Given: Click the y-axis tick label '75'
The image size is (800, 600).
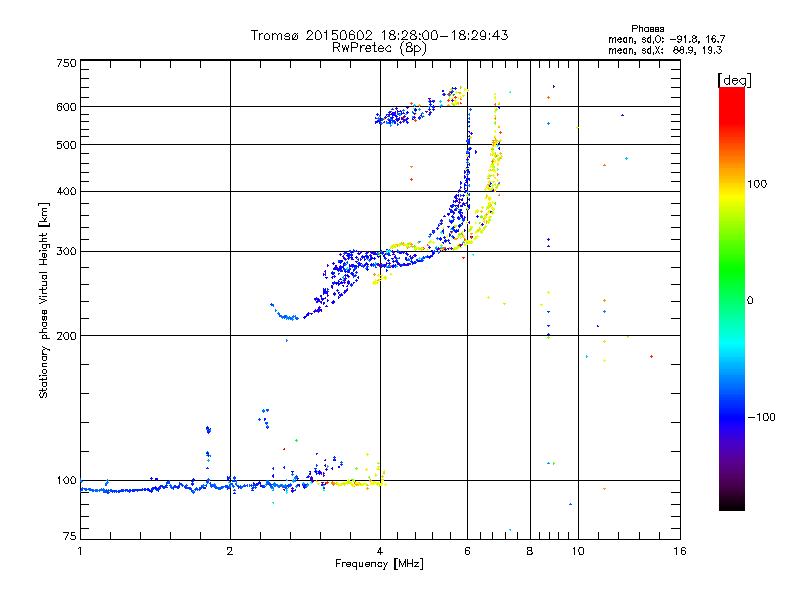Looking at the screenshot, I should 70,536.
